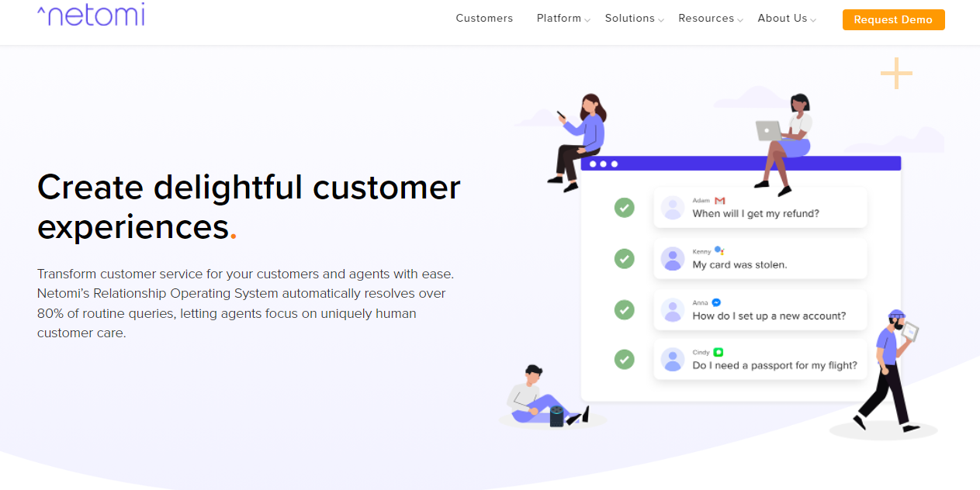
Task: Open the Solutions dropdown menu
Action: pos(634,19)
